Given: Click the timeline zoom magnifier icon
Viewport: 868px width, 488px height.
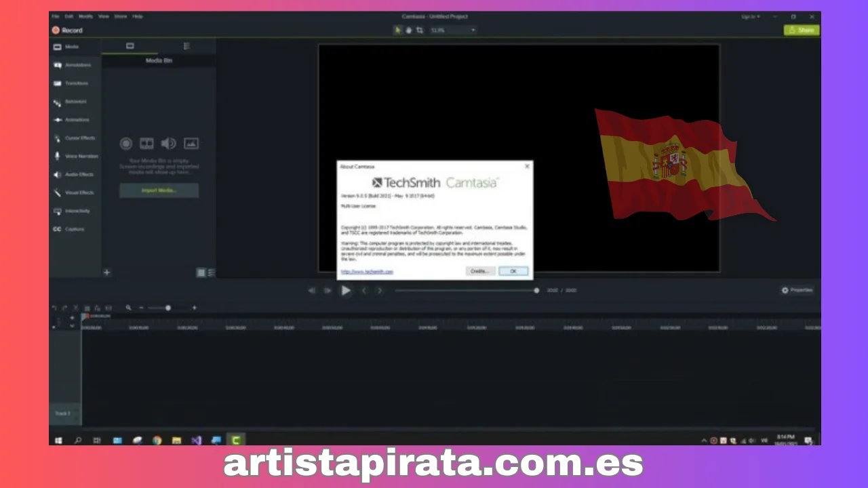Looking at the screenshot, I should click(x=129, y=308).
